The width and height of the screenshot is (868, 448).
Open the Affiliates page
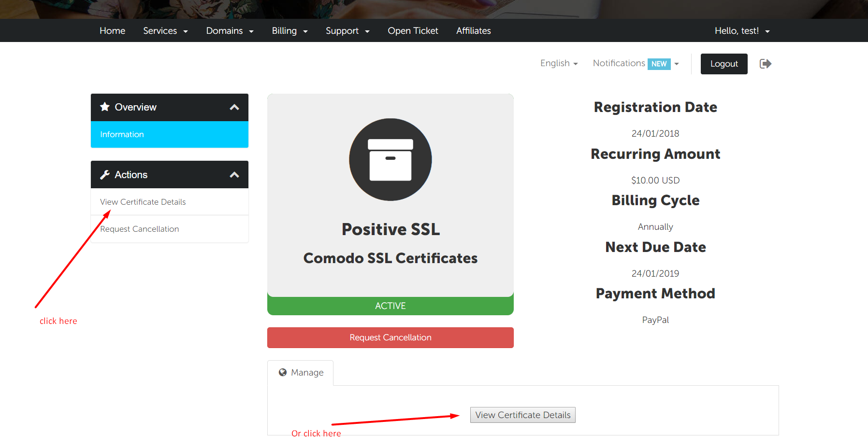(474, 31)
